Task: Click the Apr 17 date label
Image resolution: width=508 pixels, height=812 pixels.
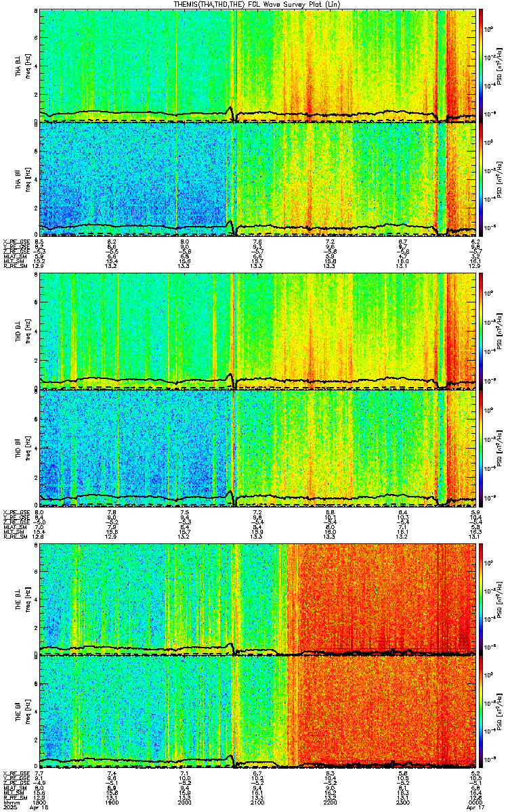Action: pos(474,807)
